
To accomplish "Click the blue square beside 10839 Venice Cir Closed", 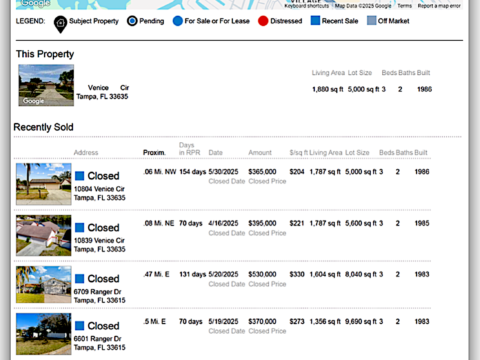I will 79,228.
